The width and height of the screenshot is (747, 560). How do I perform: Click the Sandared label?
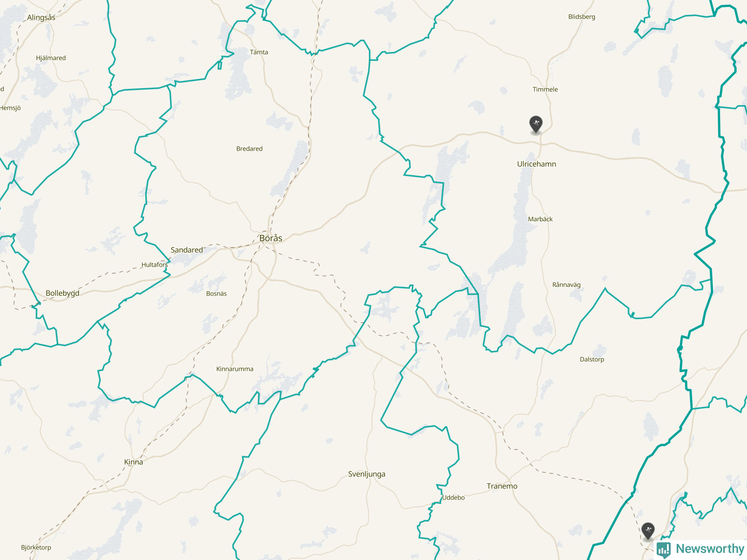tap(187, 250)
